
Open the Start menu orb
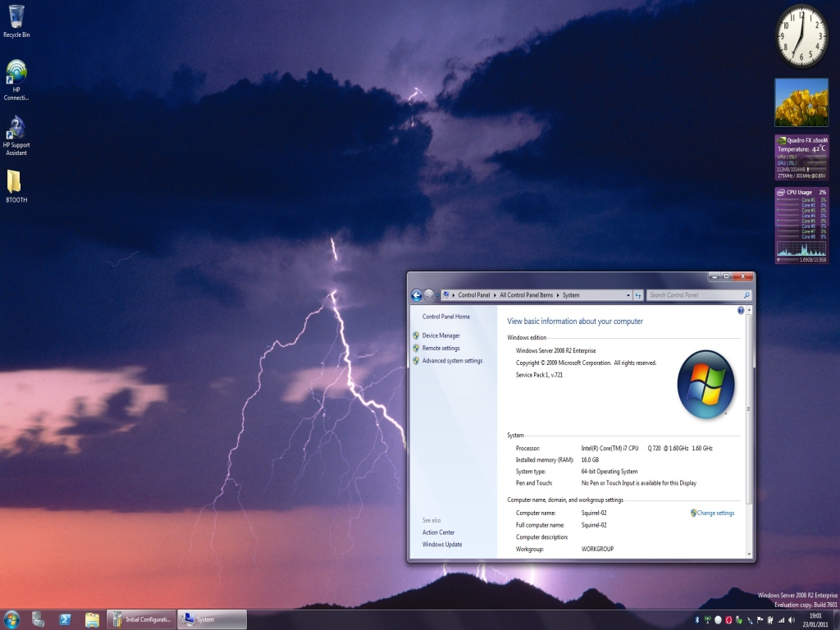point(11,620)
